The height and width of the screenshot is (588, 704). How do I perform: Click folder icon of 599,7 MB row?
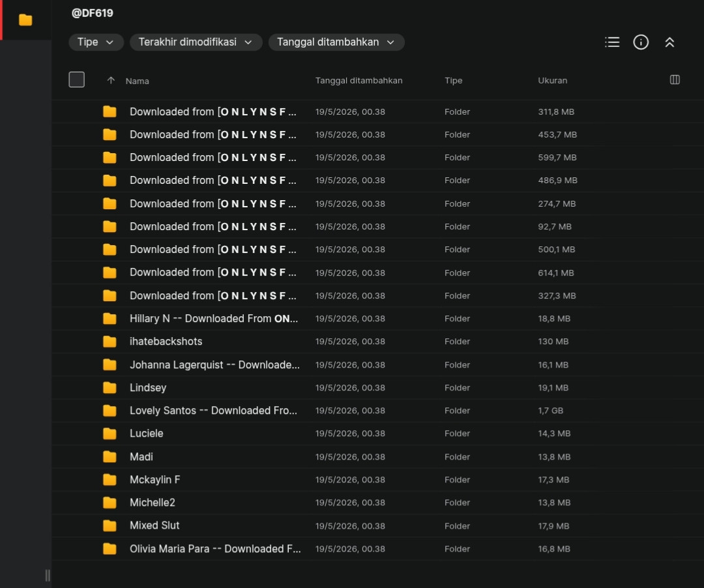point(110,158)
